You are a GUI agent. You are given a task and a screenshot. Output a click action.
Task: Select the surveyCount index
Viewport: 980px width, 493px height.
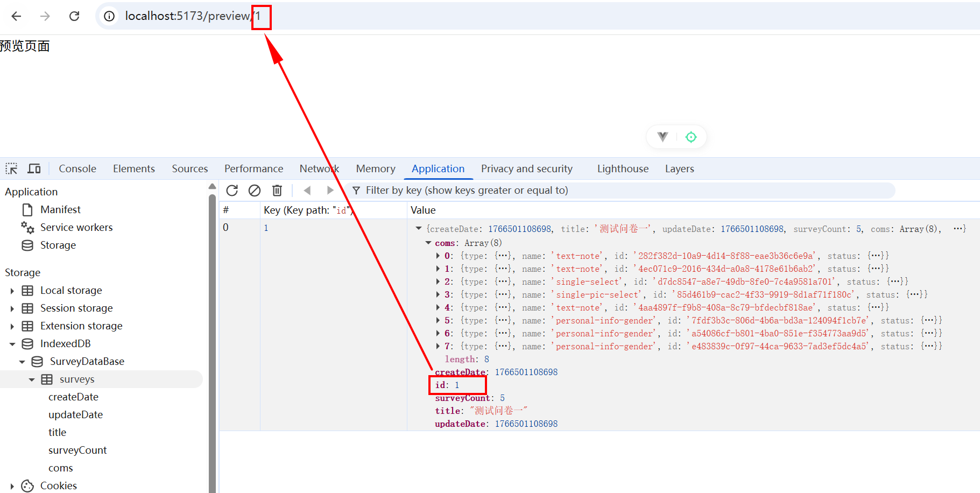(77, 450)
